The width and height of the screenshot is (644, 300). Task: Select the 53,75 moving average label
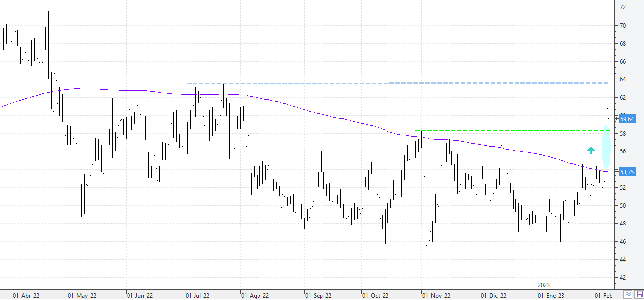tap(627, 172)
